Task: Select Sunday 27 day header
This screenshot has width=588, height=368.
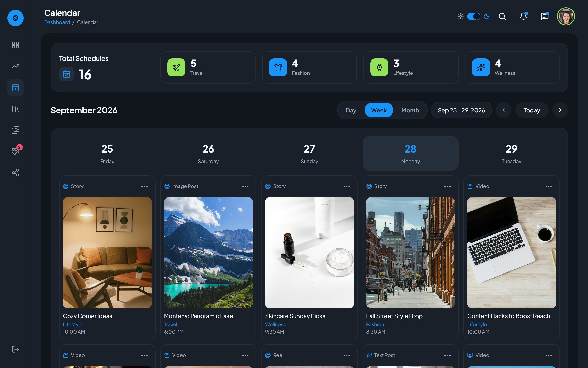Action: 309,153
